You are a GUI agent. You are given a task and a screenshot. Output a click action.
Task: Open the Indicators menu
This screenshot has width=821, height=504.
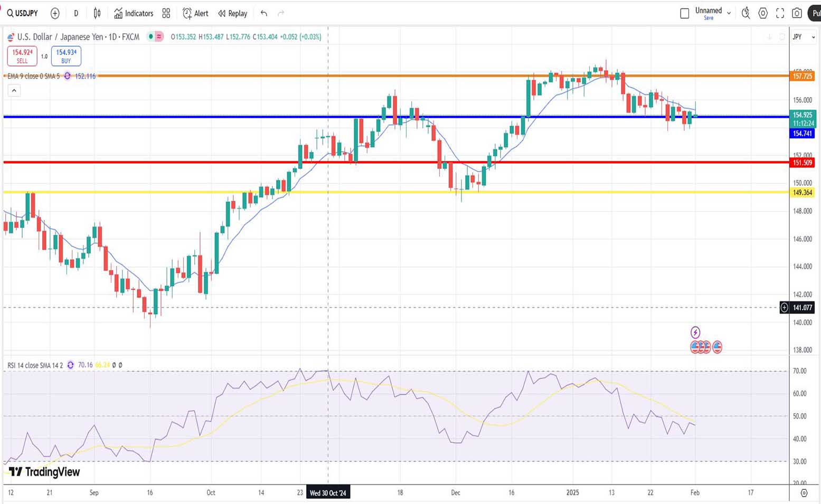[134, 13]
